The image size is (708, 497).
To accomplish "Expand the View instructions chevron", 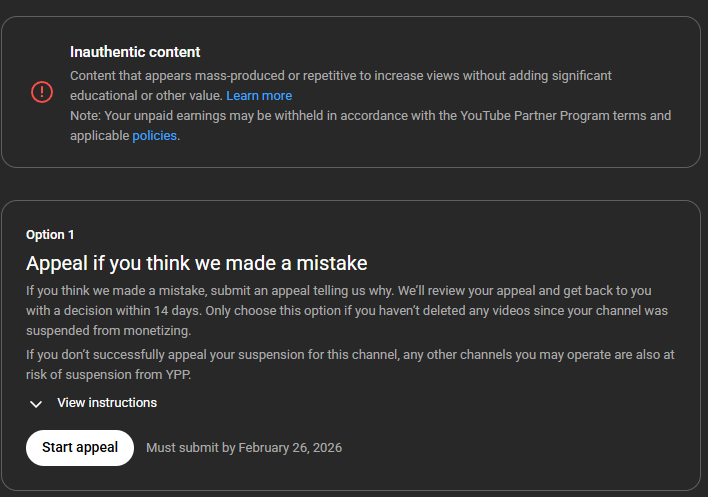I will click(x=36, y=404).
